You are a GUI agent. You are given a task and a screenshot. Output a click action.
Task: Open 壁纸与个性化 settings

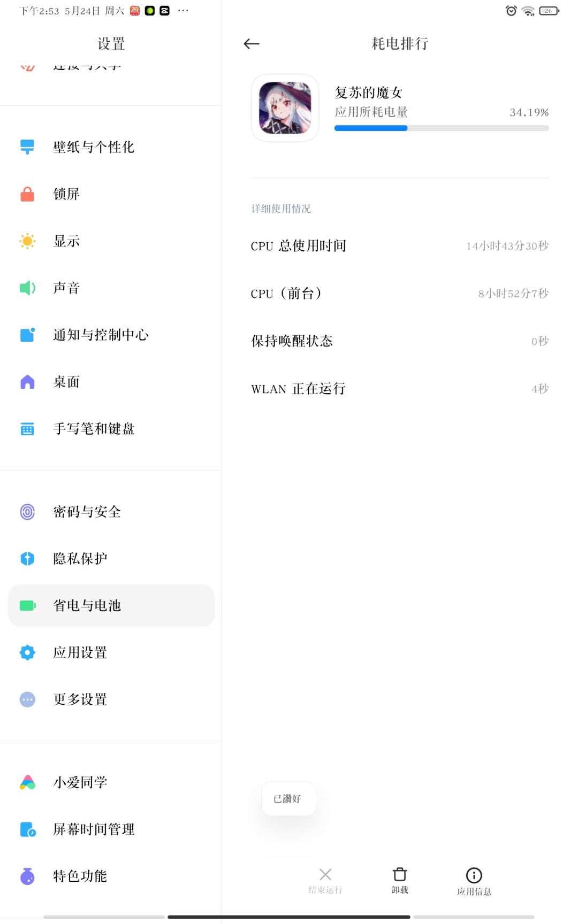click(x=111, y=147)
